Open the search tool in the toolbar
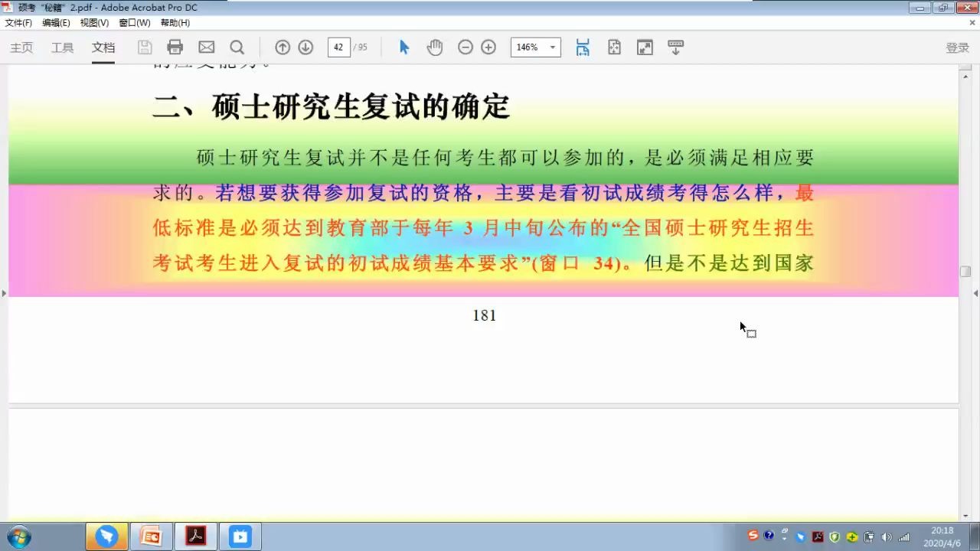Screen dimensions: 980x551 237,47
